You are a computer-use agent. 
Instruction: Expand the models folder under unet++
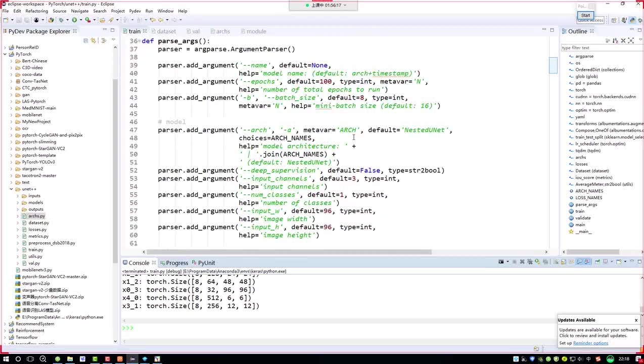pos(18,203)
